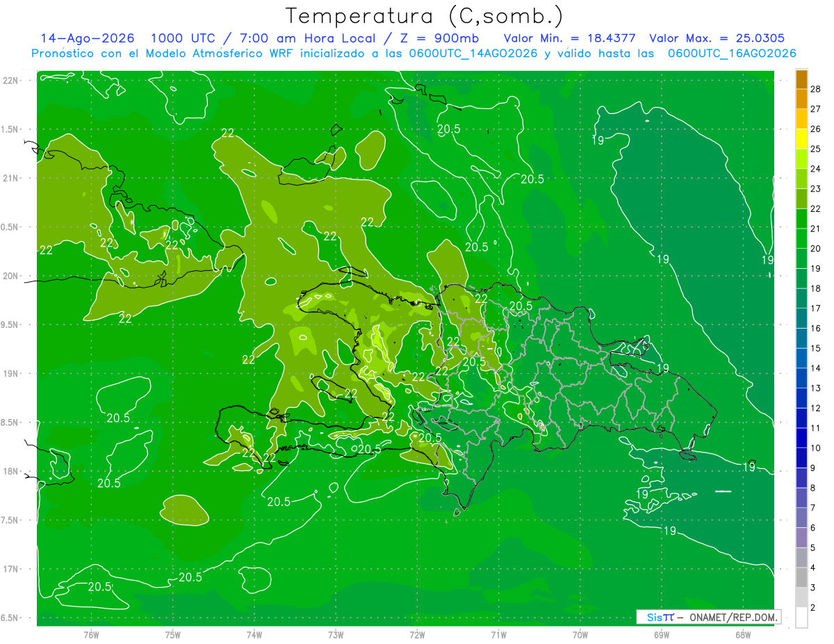The width and height of the screenshot is (834, 644).
Task: Select the teal swatch between 16 and 17
Action: coord(801,318)
